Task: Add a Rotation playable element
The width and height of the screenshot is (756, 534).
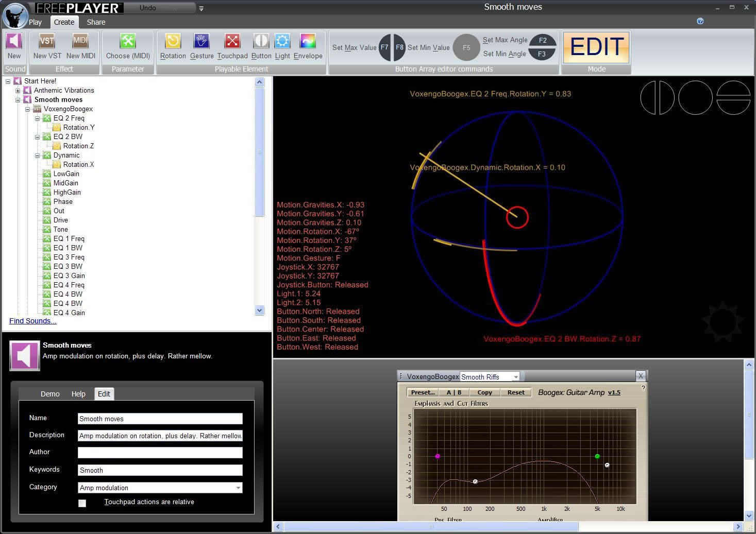Action: [173, 42]
